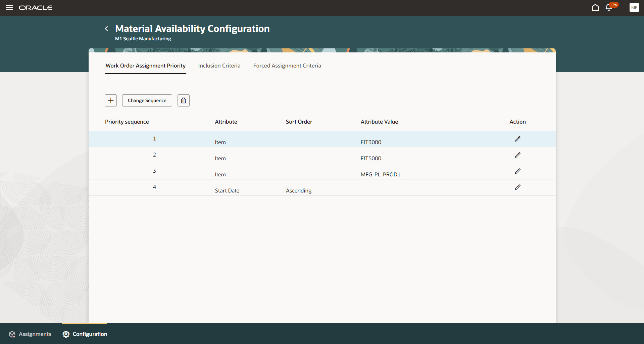Screen dimensions: 644x344
Task: Edit the FIT5000 priority entry
Action: click(517, 155)
